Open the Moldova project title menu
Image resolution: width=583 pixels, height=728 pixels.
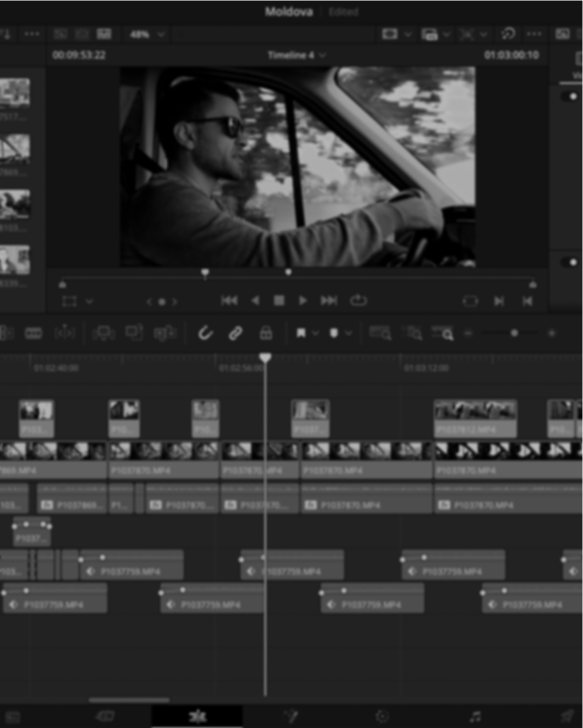coord(288,11)
